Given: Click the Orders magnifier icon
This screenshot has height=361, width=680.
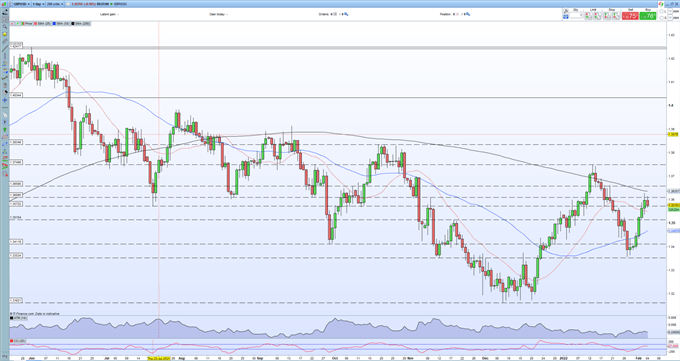Looking at the screenshot, I should (346, 14).
